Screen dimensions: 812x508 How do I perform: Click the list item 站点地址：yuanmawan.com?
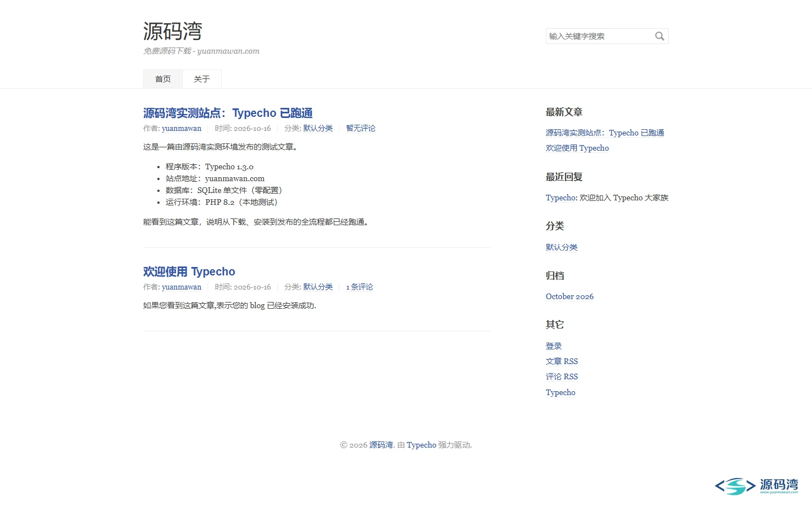coord(215,178)
